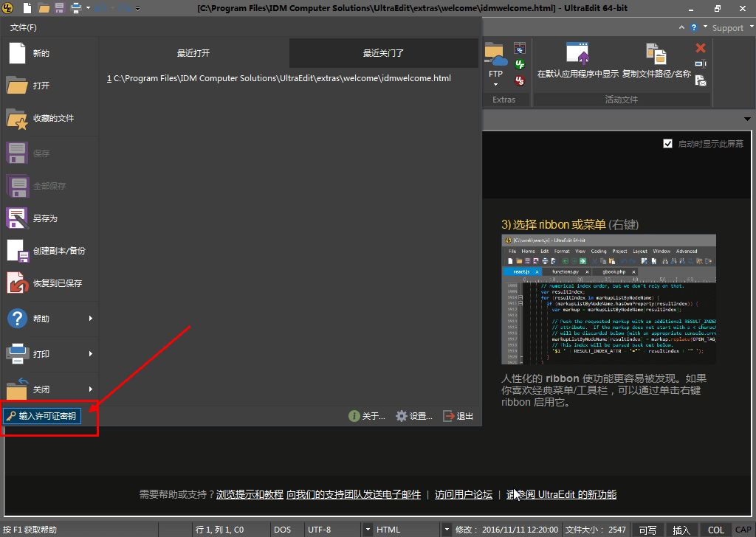
Task: Launch UltraFinder via the green UF icon
Action: (x=520, y=64)
